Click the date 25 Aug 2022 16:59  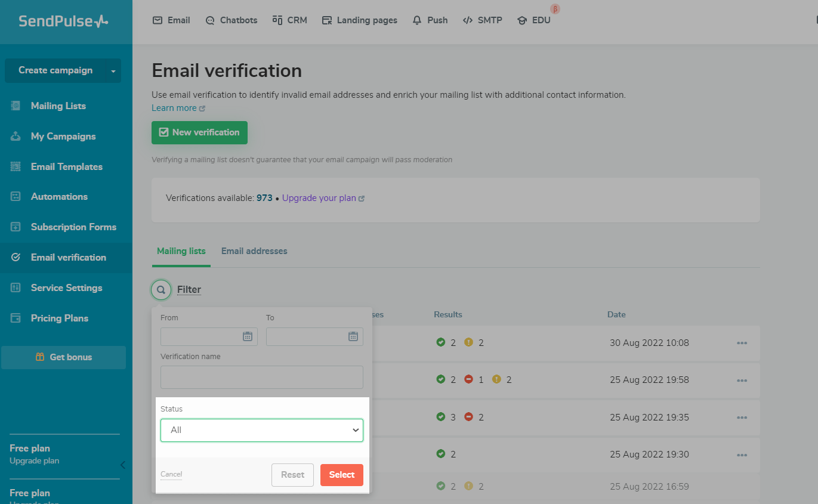coord(649,487)
